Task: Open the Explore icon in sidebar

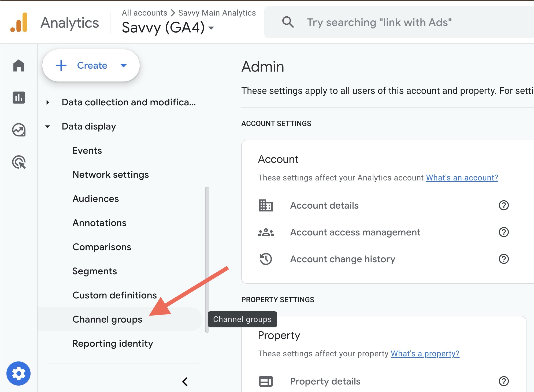Action: click(19, 130)
